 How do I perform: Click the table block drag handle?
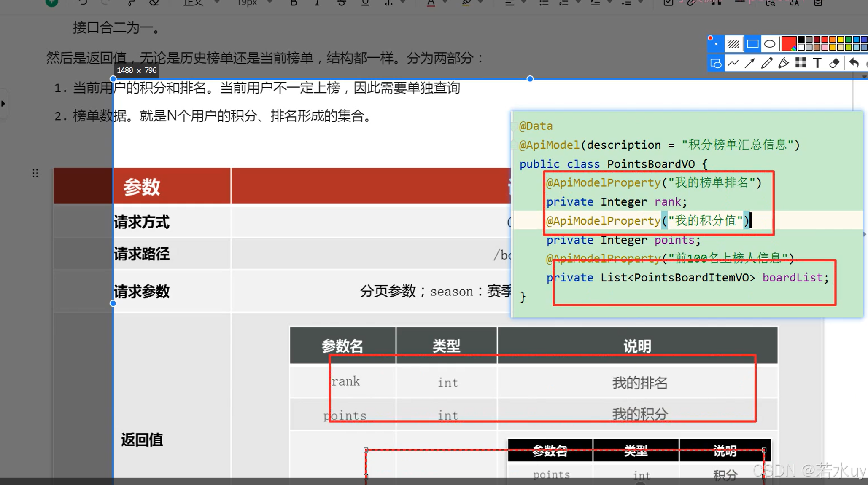click(35, 173)
